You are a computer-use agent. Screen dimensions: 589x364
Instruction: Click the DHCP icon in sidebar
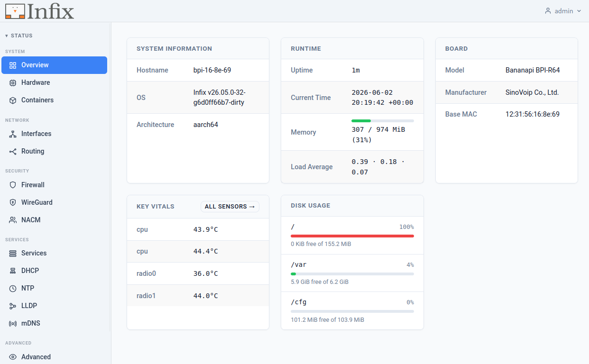pyautogui.click(x=13, y=271)
